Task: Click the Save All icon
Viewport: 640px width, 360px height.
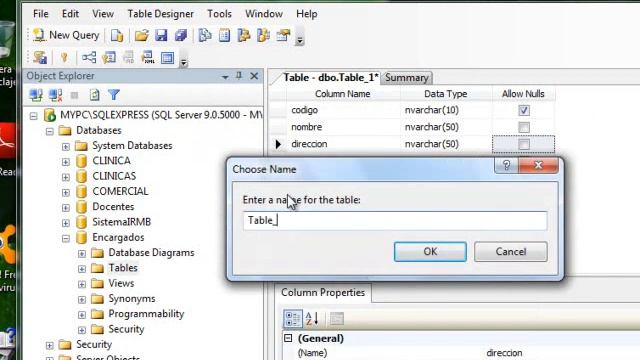Action: point(181,36)
